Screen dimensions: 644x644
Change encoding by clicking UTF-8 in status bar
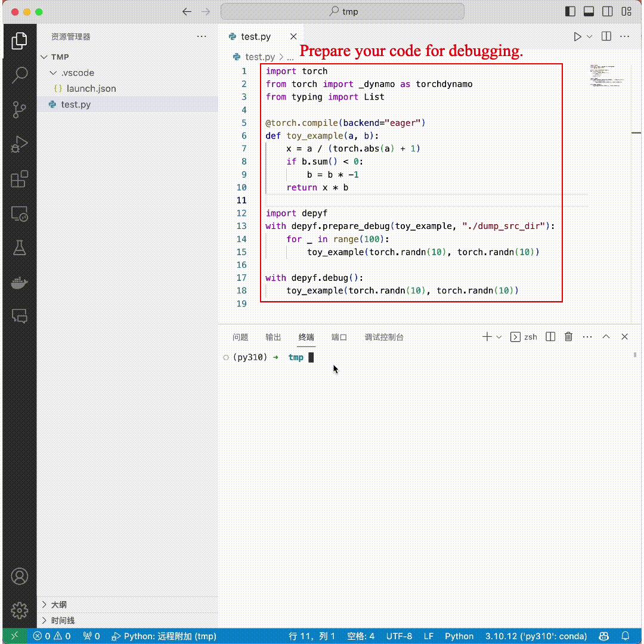point(399,636)
